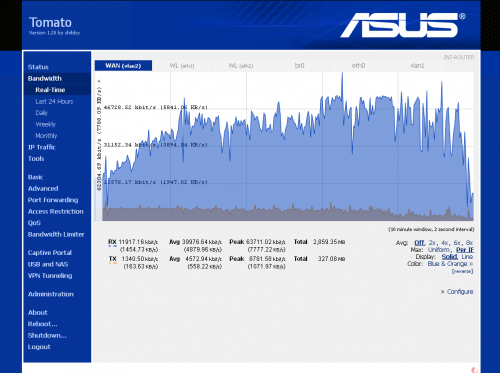Click the Tomato title in the header
This screenshot has width=500, height=373.
pos(50,22)
